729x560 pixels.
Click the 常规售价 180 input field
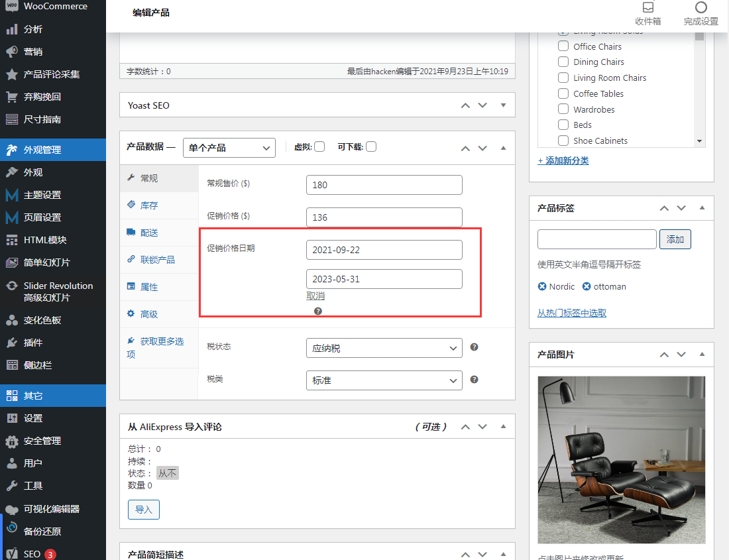click(x=384, y=185)
